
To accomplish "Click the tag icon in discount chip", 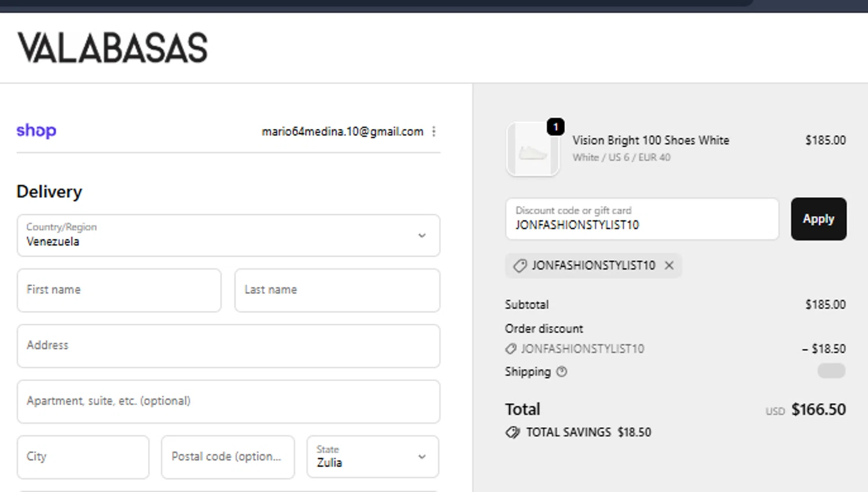I will [x=520, y=265].
